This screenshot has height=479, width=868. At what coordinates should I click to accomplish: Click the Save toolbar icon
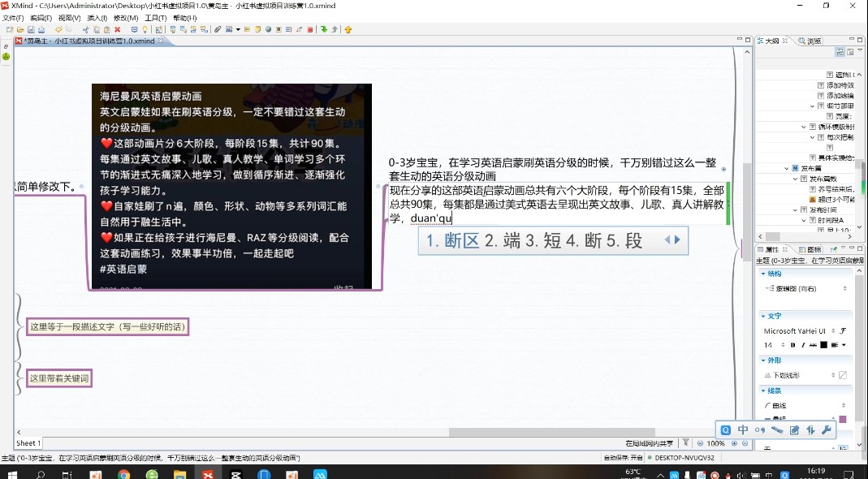tap(31, 30)
